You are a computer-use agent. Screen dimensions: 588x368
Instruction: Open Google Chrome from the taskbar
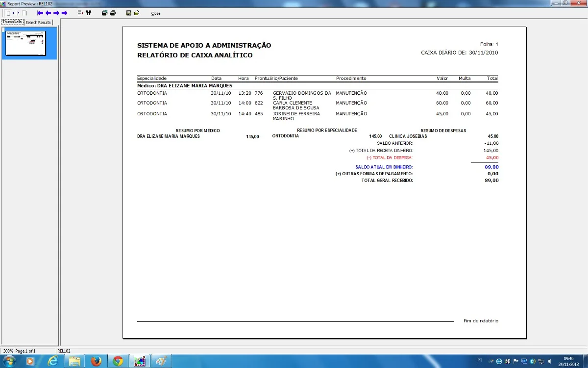pyautogui.click(x=118, y=361)
